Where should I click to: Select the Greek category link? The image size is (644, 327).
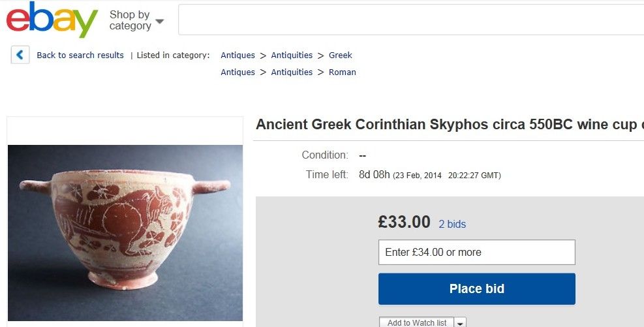pyautogui.click(x=340, y=55)
